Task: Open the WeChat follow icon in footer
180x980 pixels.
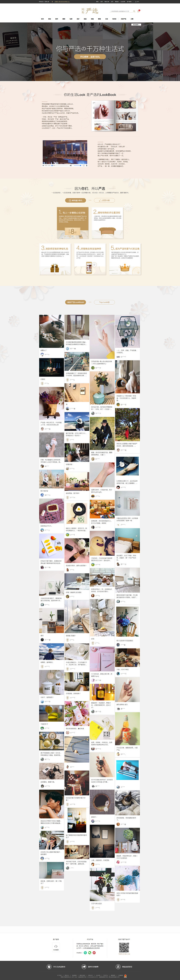Action: tap(90, 953)
